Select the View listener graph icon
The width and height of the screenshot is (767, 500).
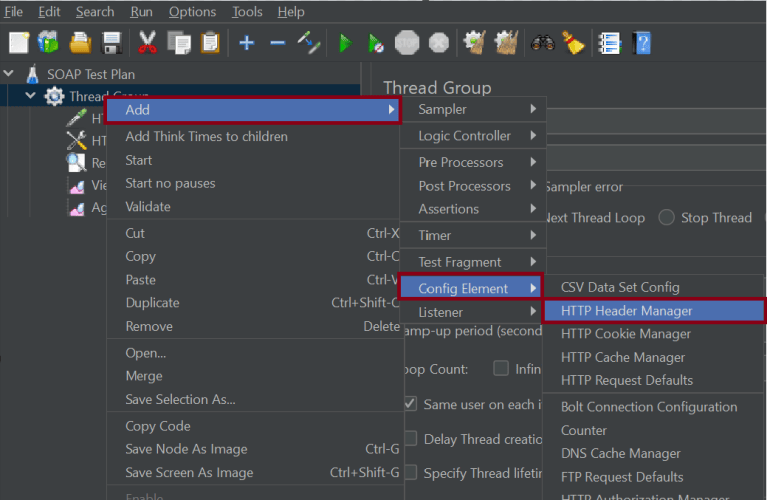pos(77,186)
